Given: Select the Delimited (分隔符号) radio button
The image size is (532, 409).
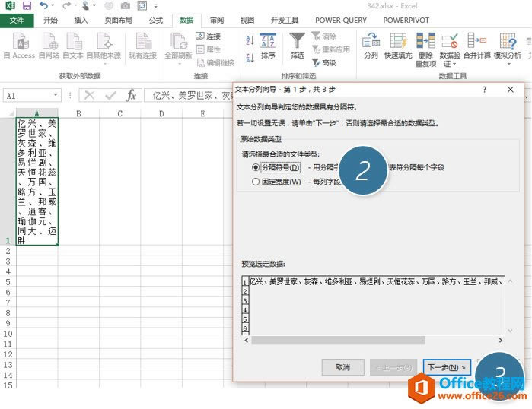Looking at the screenshot, I should (256, 167).
